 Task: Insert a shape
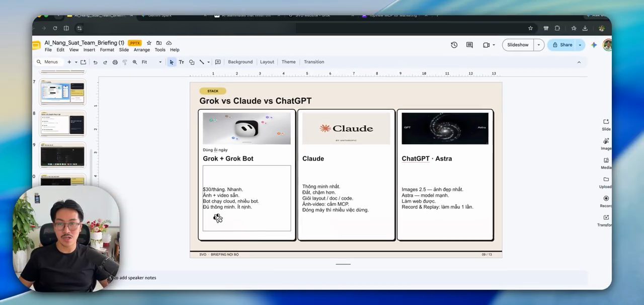click(192, 62)
